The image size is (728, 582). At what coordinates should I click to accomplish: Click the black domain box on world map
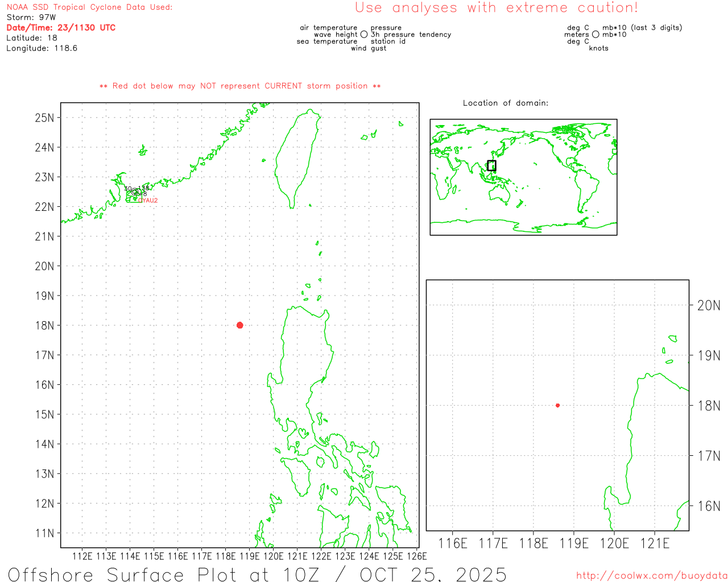491,165
